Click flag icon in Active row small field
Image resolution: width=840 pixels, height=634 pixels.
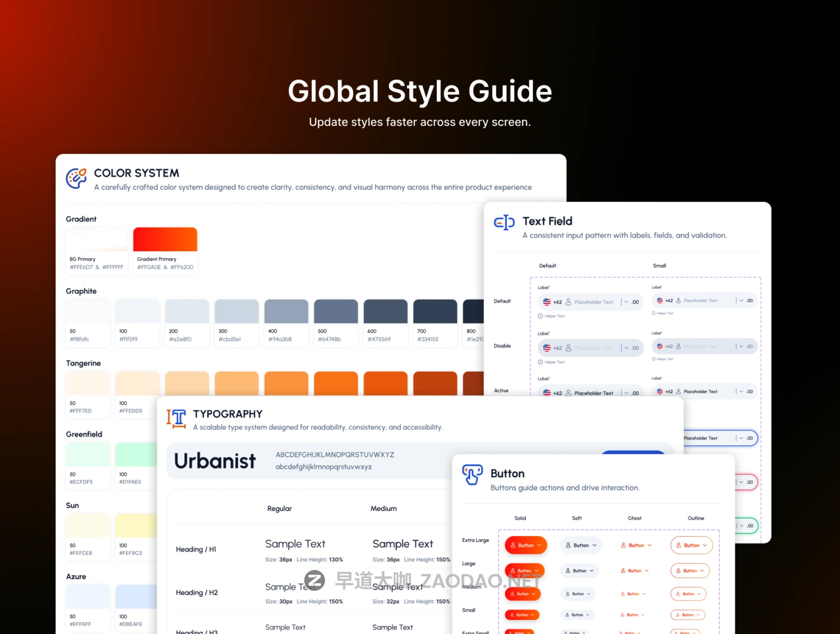tap(660, 391)
